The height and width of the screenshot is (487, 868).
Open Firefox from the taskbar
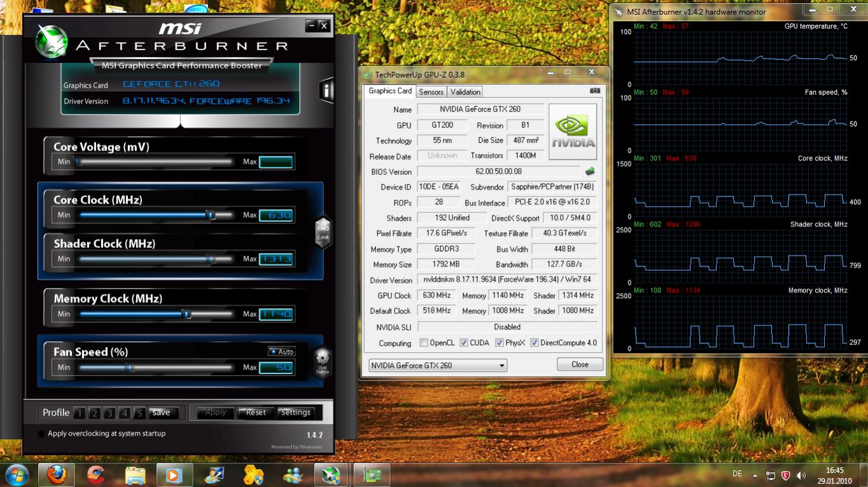point(57,475)
